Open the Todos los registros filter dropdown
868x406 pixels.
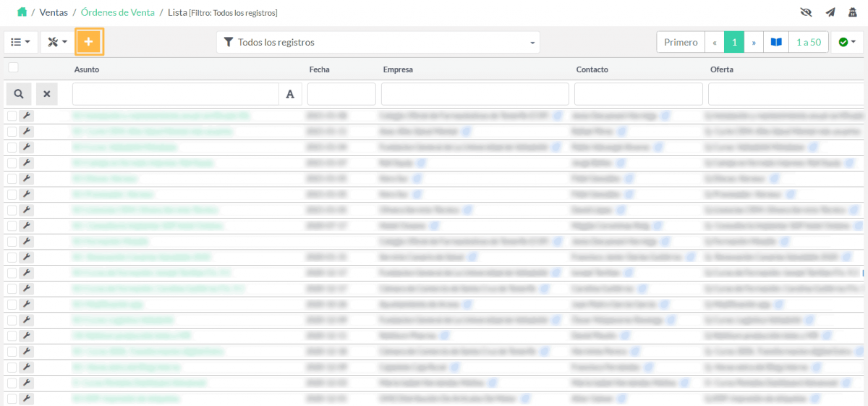point(378,43)
